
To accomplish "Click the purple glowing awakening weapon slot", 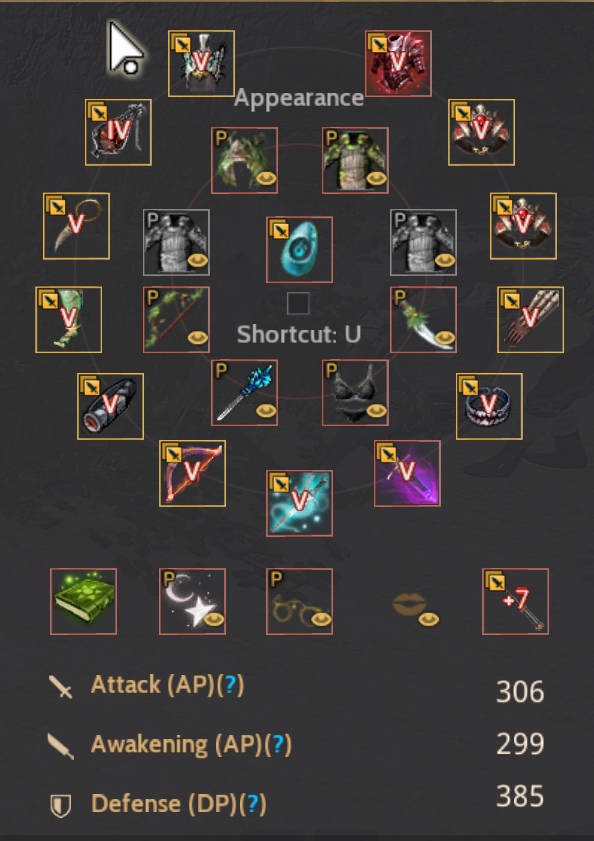I will tap(407, 473).
